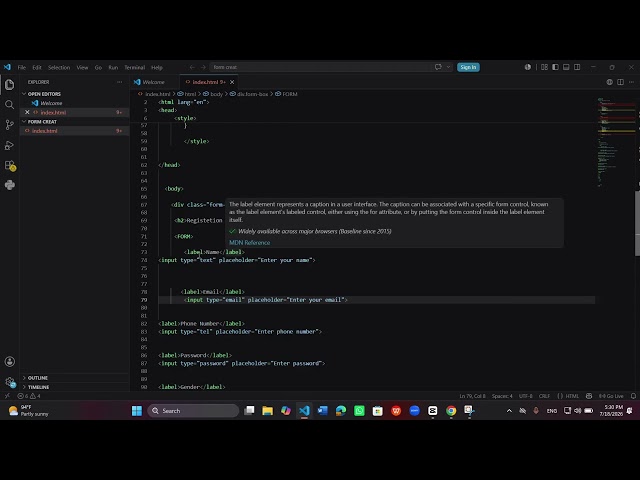This screenshot has height=480, width=640.
Task: Click the Ln 79, Col 8 cursor position
Action: coord(472,396)
